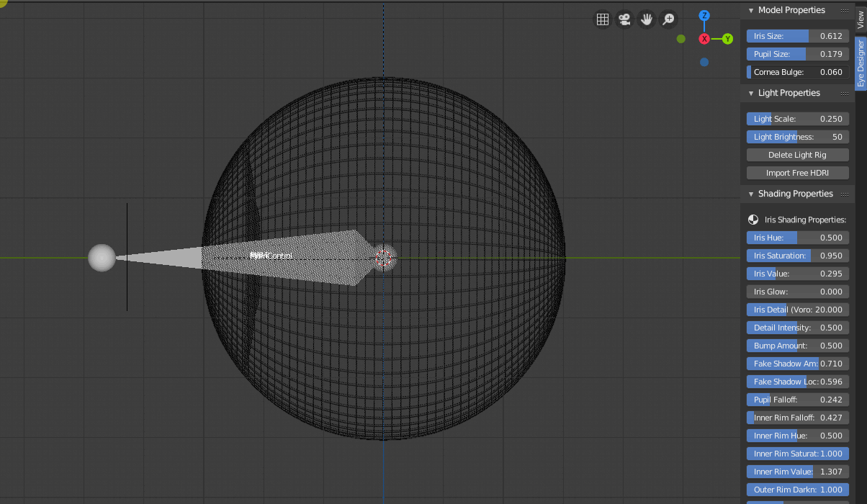Switch to camera view using the camera icon
This screenshot has width=867, height=504.
click(x=624, y=19)
